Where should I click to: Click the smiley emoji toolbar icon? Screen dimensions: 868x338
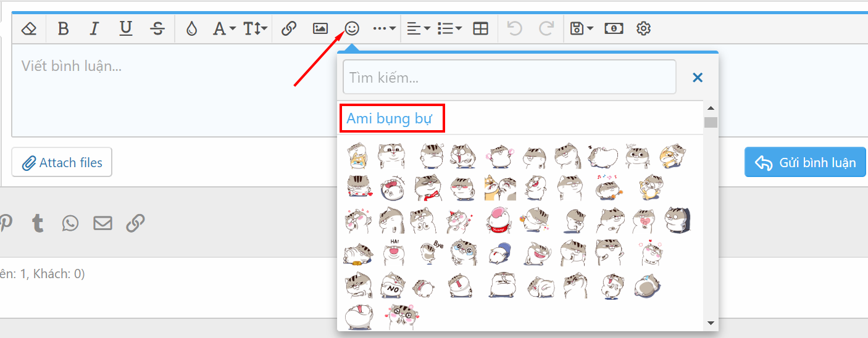pos(352,28)
